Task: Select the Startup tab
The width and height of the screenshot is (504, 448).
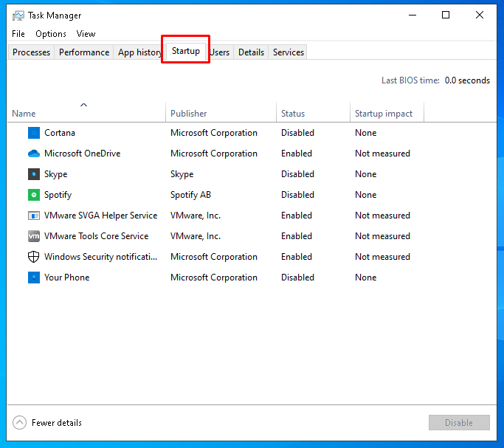Action: tap(186, 51)
